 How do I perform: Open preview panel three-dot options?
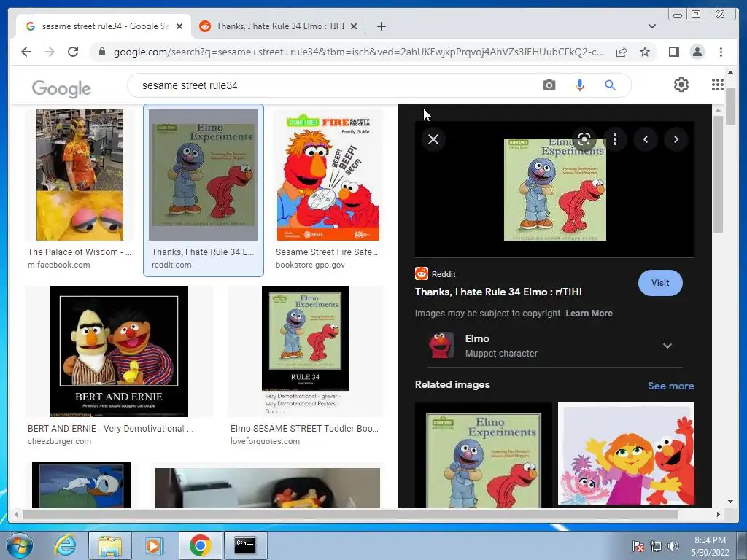615,139
